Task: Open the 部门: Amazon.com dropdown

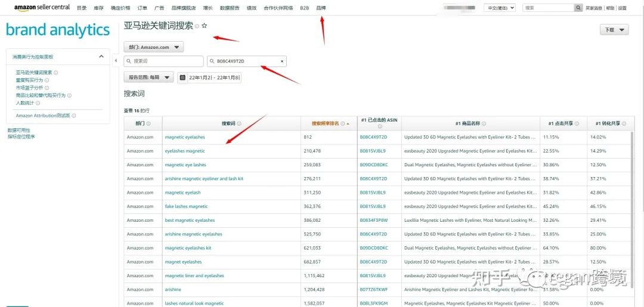Action: click(154, 47)
